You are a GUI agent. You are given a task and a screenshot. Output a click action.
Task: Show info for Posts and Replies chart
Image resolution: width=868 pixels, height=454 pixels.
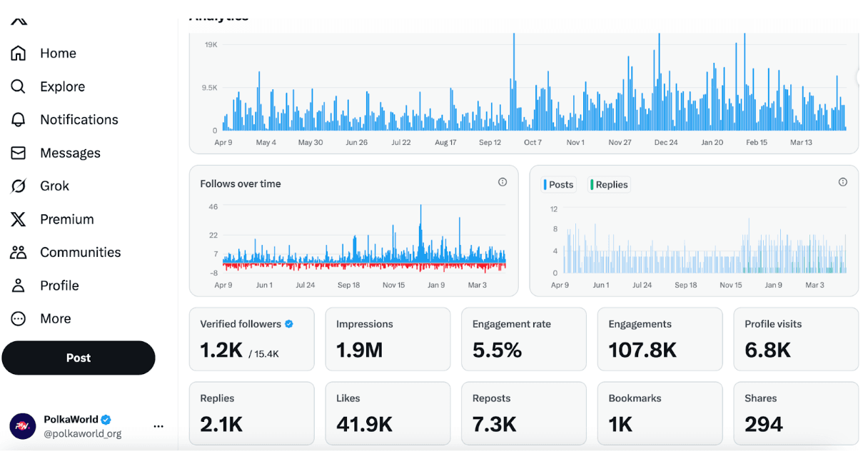coord(842,183)
